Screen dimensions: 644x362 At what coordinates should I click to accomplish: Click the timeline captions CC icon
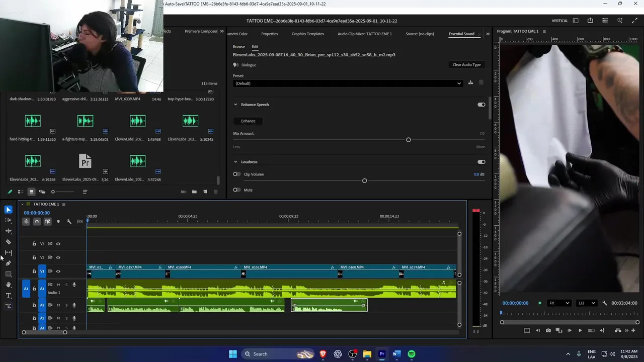[x=80, y=222]
